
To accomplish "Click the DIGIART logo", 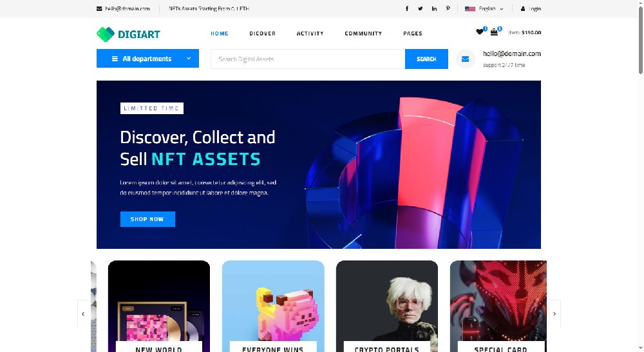I will point(128,34).
